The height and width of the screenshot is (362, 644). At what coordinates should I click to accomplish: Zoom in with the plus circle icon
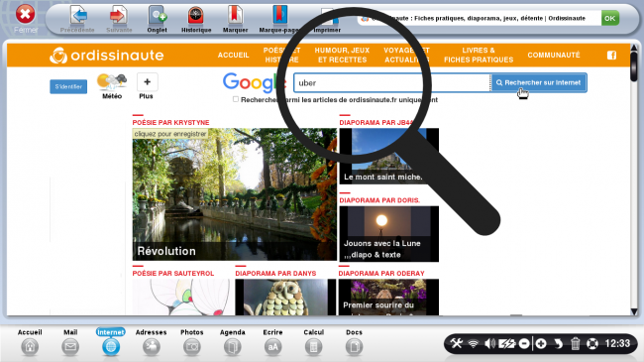click(541, 343)
